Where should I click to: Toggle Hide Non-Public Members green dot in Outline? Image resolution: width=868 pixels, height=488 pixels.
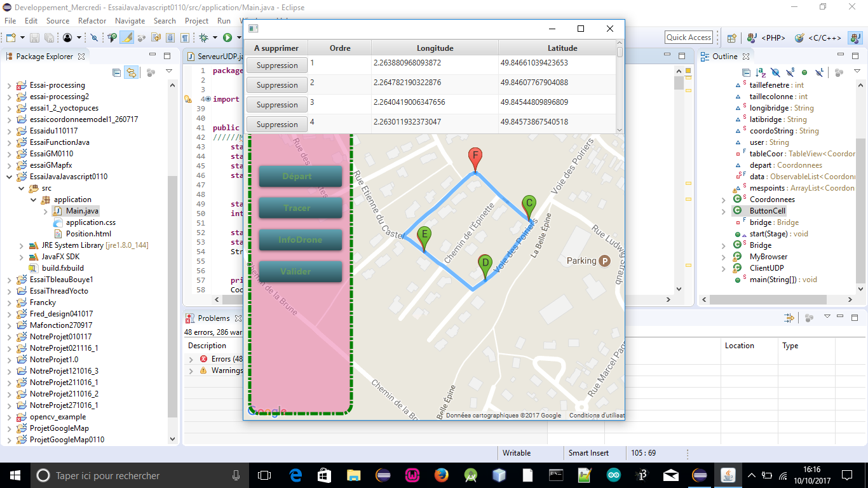pyautogui.click(x=804, y=72)
